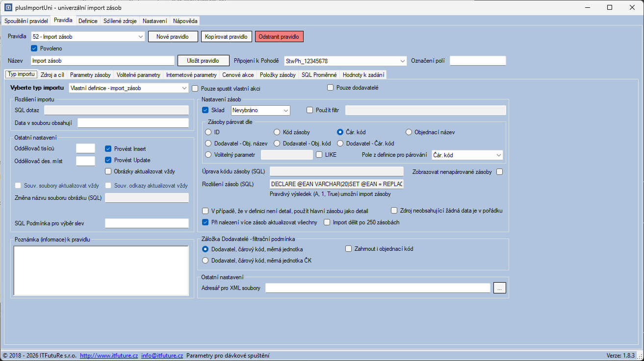
Task: Click the browse button for XML directory
Action: (x=499, y=288)
